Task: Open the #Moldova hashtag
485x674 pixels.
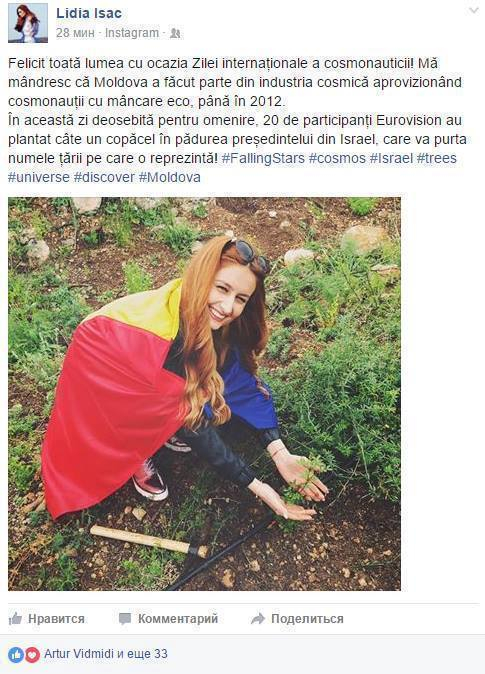Action: tap(169, 177)
